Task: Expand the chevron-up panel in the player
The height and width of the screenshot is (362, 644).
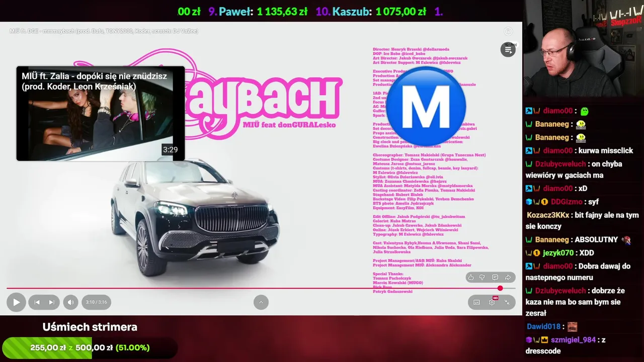Action: 261,302
